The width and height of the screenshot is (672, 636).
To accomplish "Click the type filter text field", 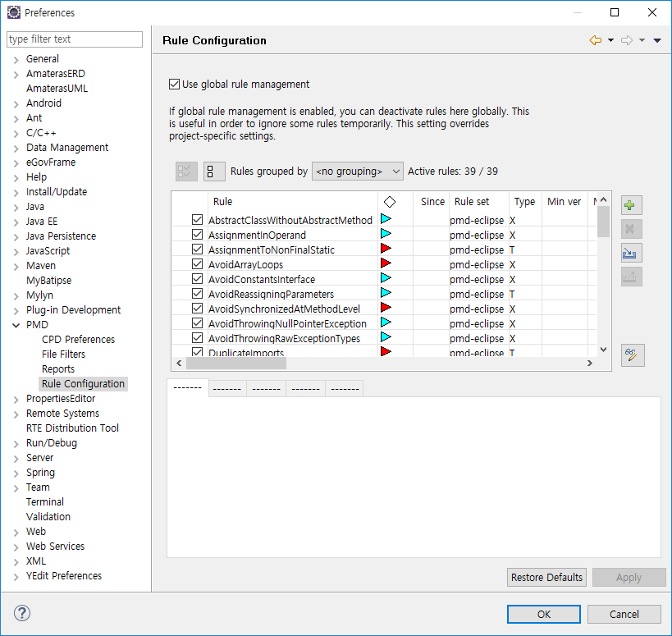I will pos(74,39).
